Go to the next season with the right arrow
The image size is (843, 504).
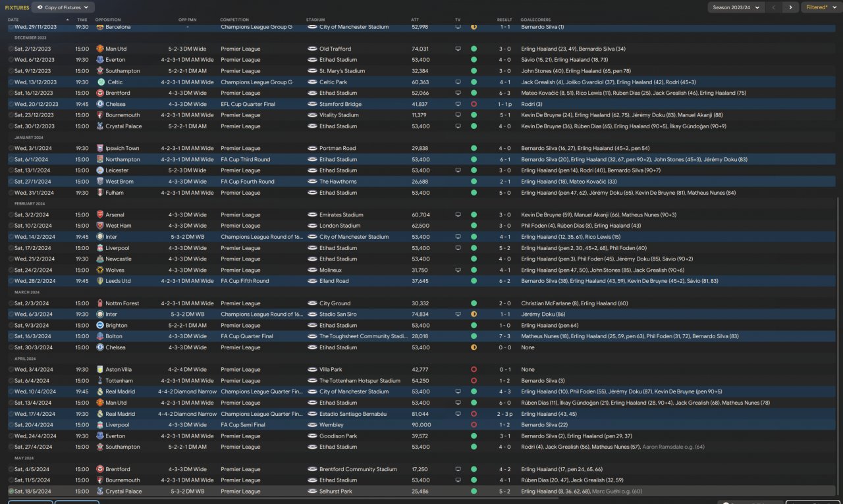pyautogui.click(x=791, y=7)
